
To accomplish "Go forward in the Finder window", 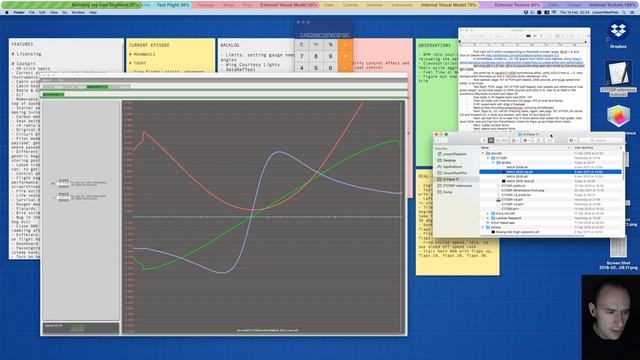I will tap(444, 140).
